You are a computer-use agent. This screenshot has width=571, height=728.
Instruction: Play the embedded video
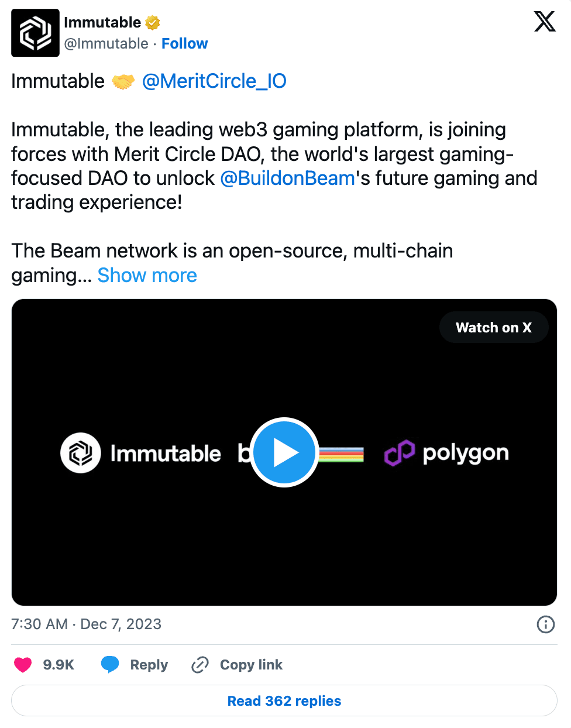[284, 452]
